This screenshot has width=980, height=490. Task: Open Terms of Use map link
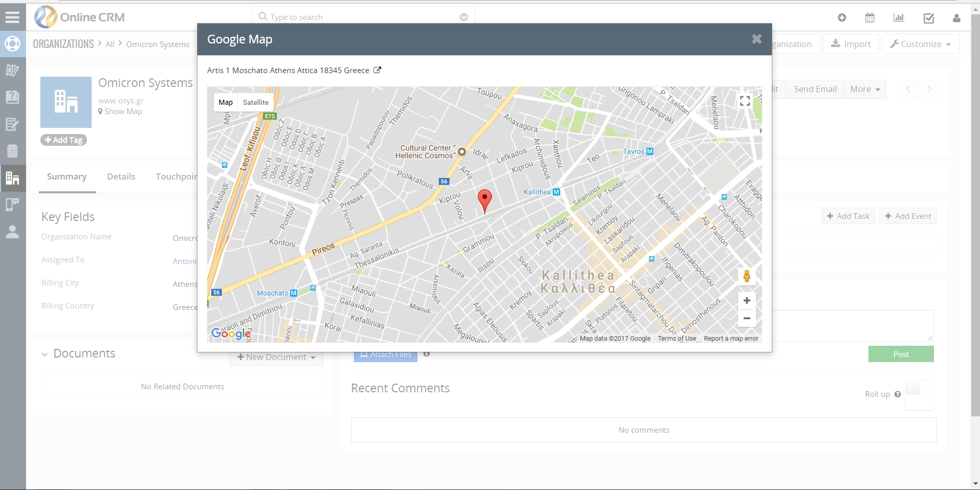677,338
